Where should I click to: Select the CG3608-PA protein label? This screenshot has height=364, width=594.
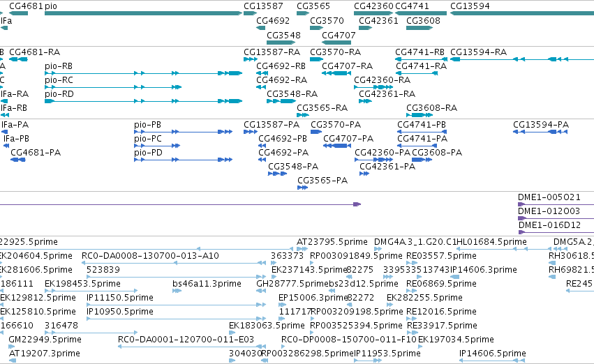click(x=437, y=153)
